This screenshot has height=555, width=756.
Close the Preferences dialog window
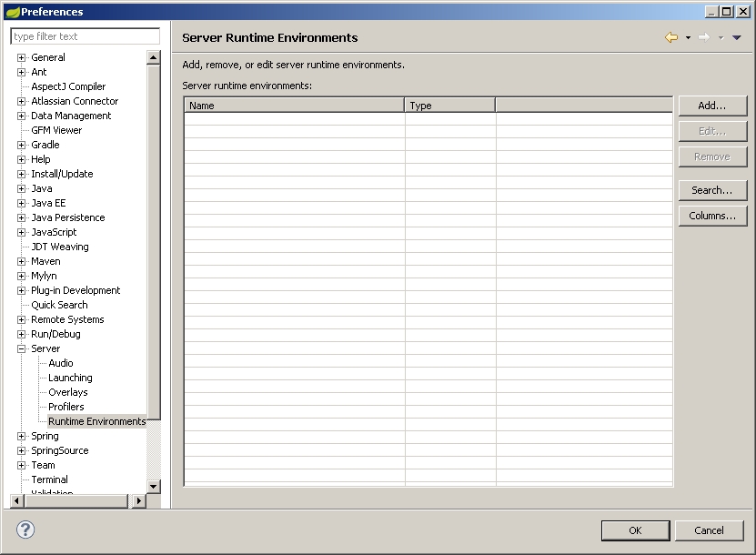click(x=743, y=12)
